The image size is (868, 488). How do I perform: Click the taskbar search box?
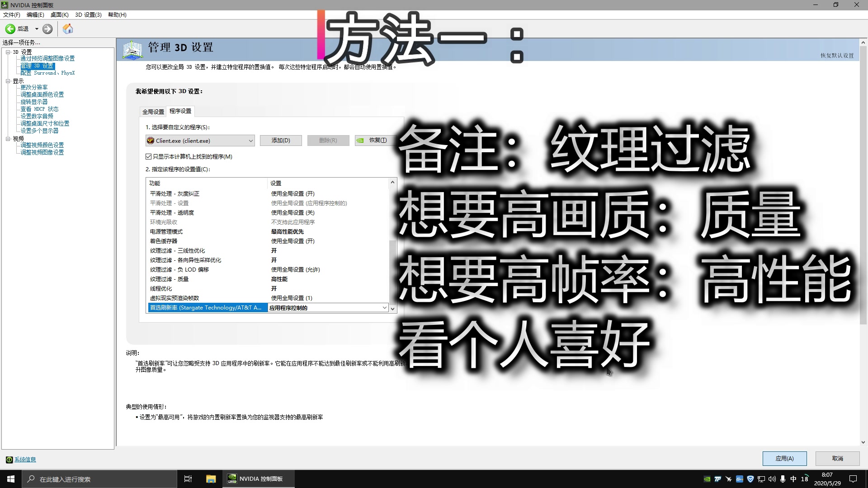[99, 479]
